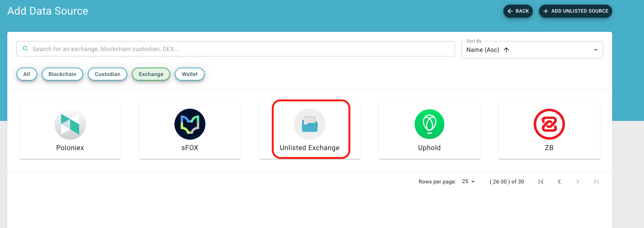Select the Blockchain filter chip
Viewport: 644px width, 228px height.
[62, 74]
